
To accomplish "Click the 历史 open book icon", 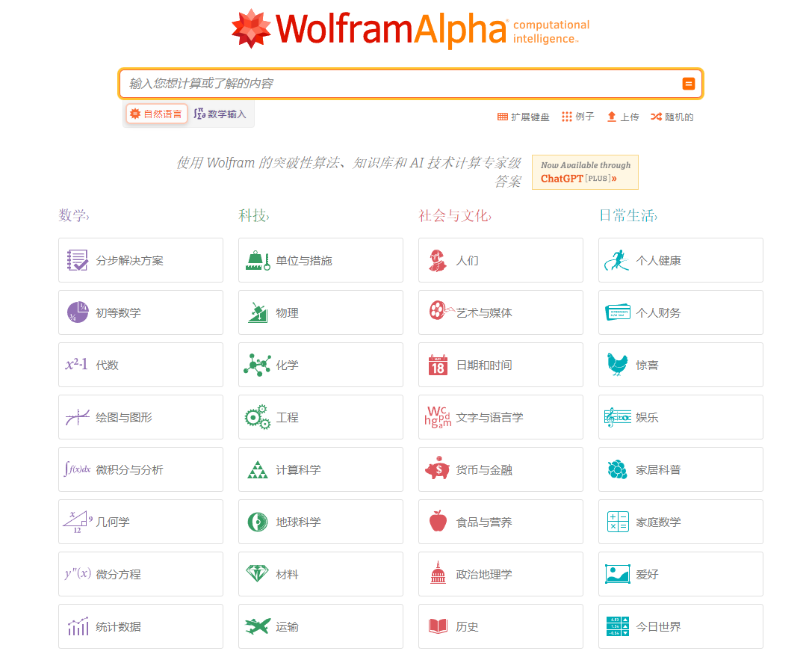I will (x=438, y=626).
